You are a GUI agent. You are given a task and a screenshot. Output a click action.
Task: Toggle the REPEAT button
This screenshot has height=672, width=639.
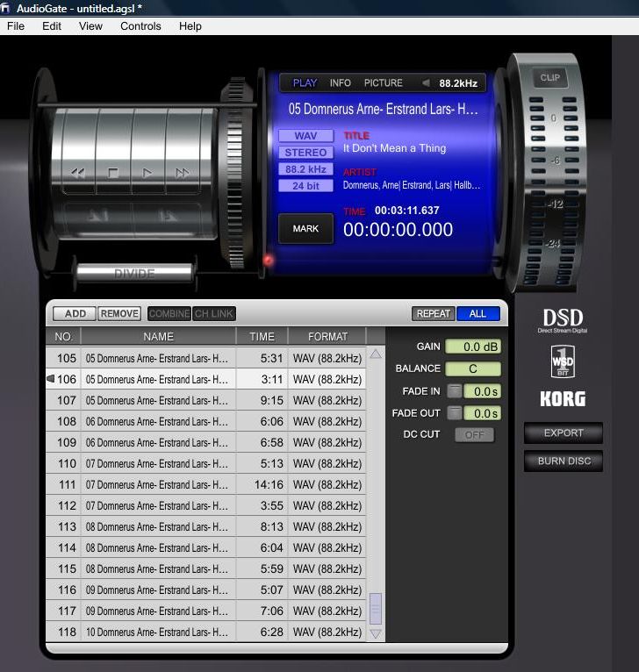point(433,313)
